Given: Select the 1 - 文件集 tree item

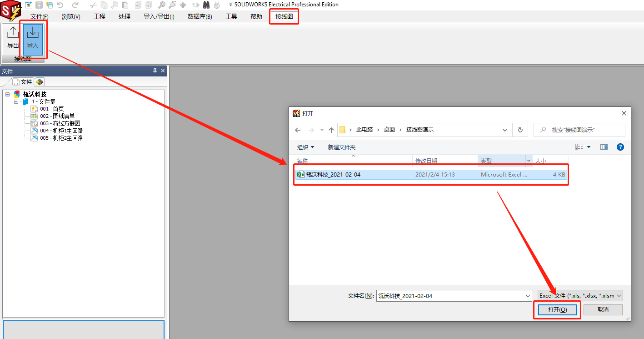Looking at the screenshot, I should [x=43, y=101].
